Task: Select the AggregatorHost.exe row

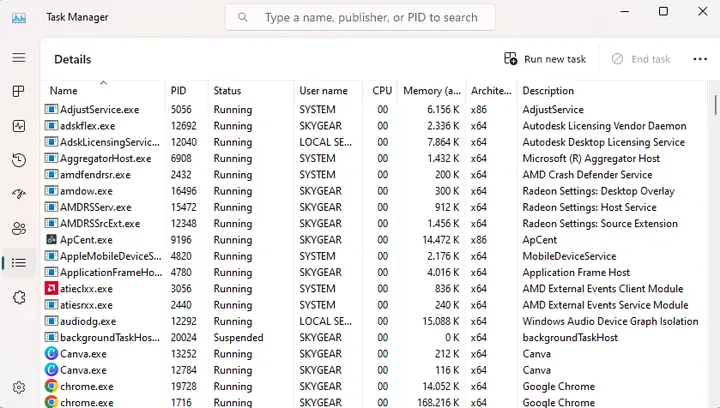Action: pos(374,158)
